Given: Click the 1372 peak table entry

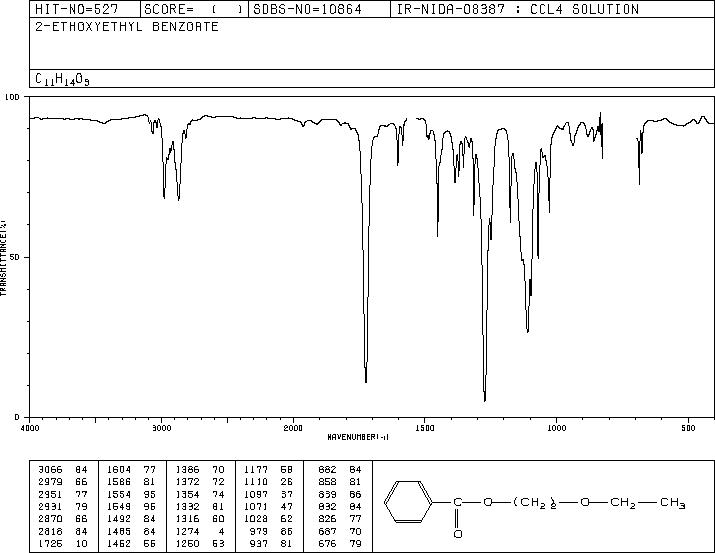Looking at the screenshot, I should tap(200, 481).
